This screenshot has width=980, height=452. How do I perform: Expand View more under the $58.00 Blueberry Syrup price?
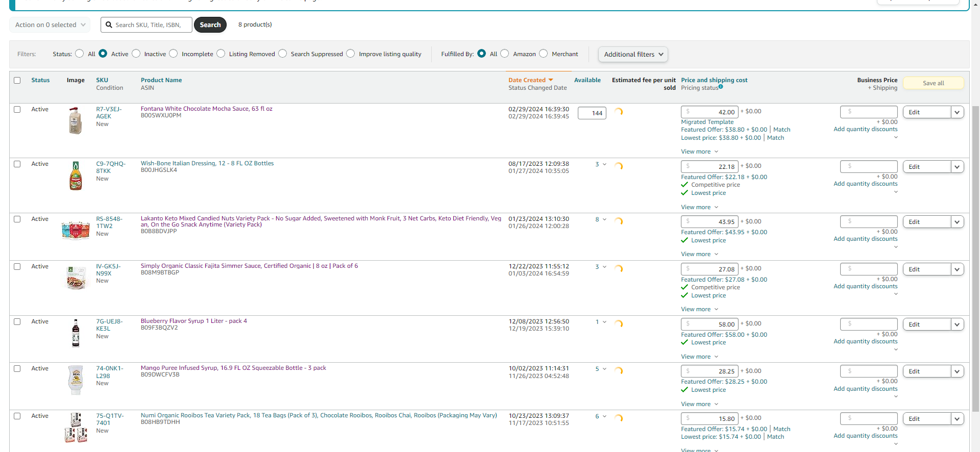699,357
